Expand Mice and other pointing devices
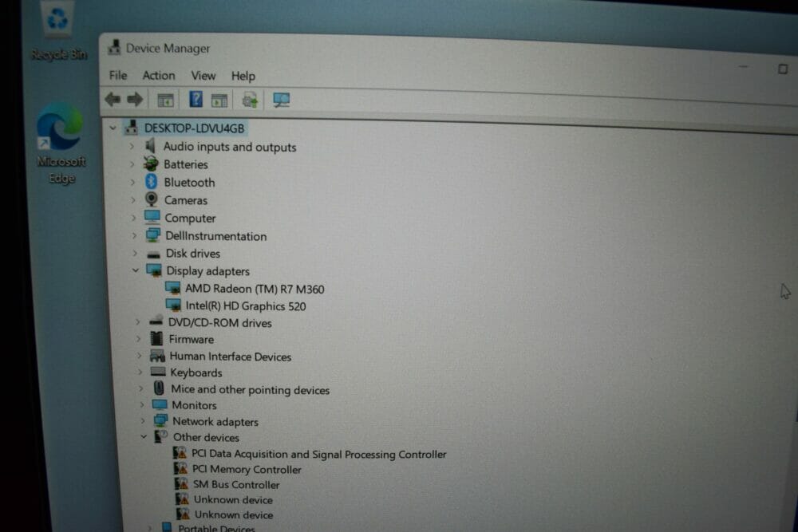798x532 pixels. 141,388
